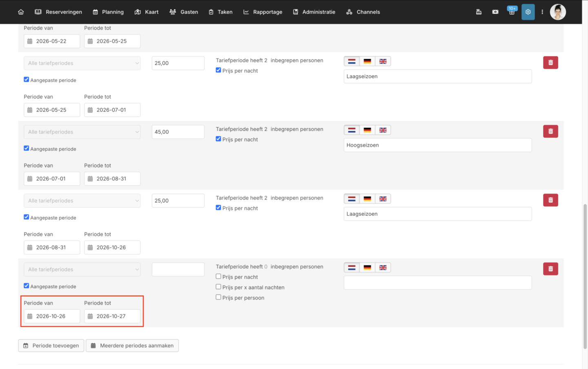Select the German flag above the Hoogseizoen name
588x369 pixels.
click(x=367, y=130)
